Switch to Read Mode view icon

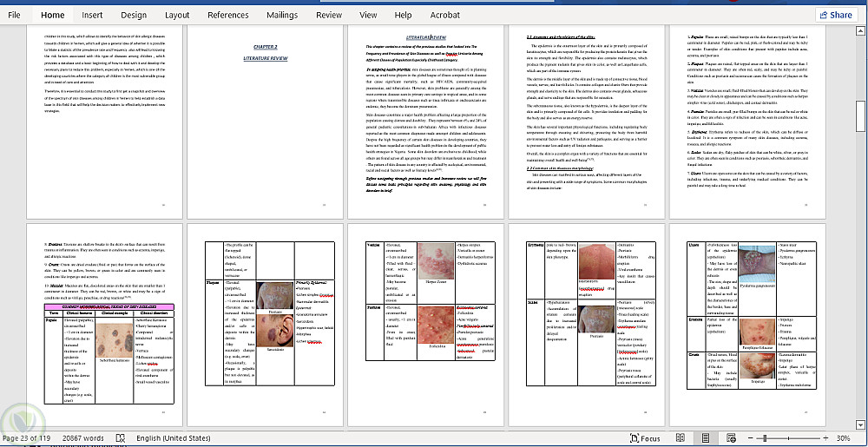click(x=681, y=438)
